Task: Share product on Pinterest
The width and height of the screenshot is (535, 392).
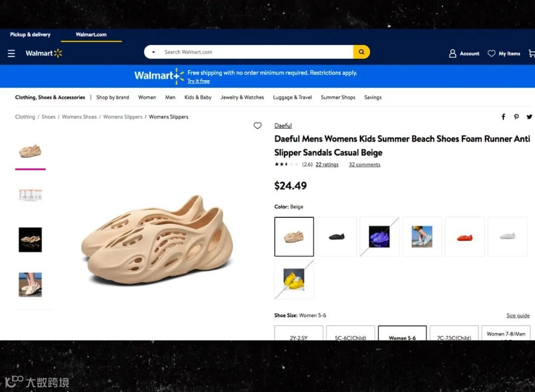Action: coord(516,117)
